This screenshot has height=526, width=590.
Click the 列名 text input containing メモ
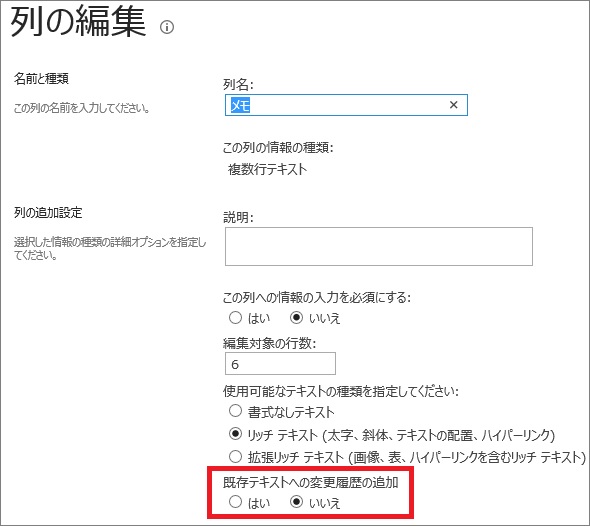[346, 105]
